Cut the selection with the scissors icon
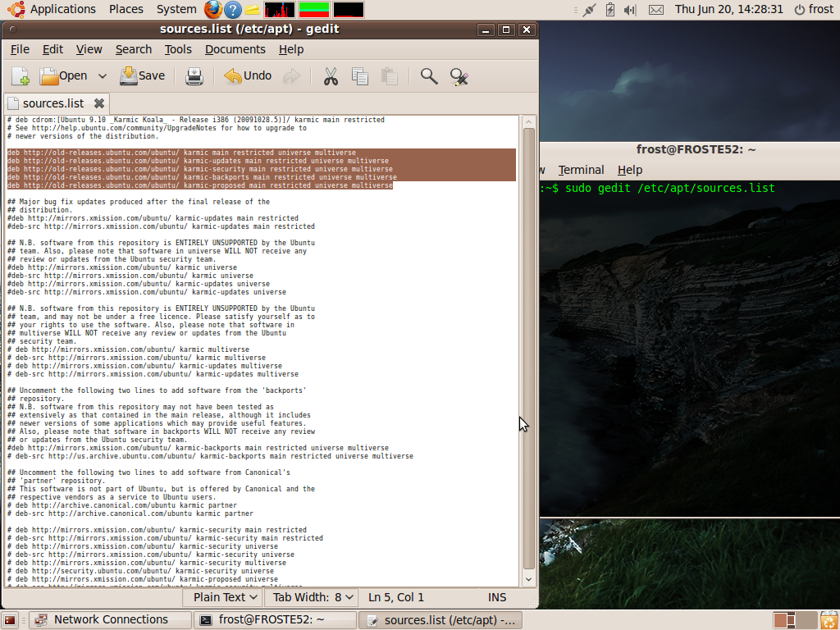This screenshot has height=630, width=840. [331, 76]
